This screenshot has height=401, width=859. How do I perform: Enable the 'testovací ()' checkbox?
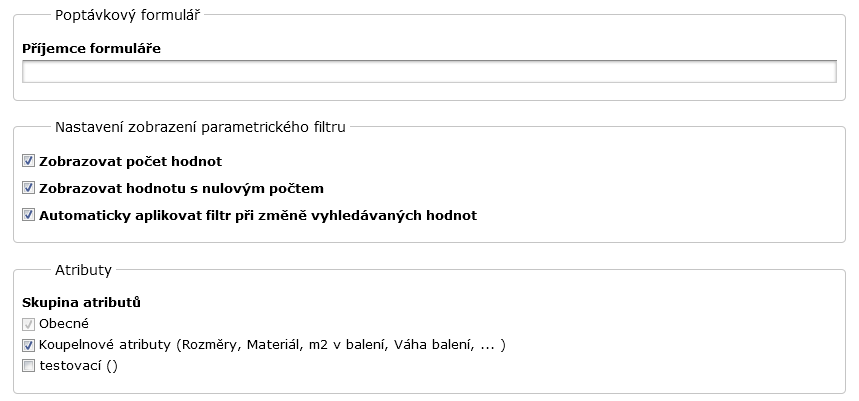[28, 366]
